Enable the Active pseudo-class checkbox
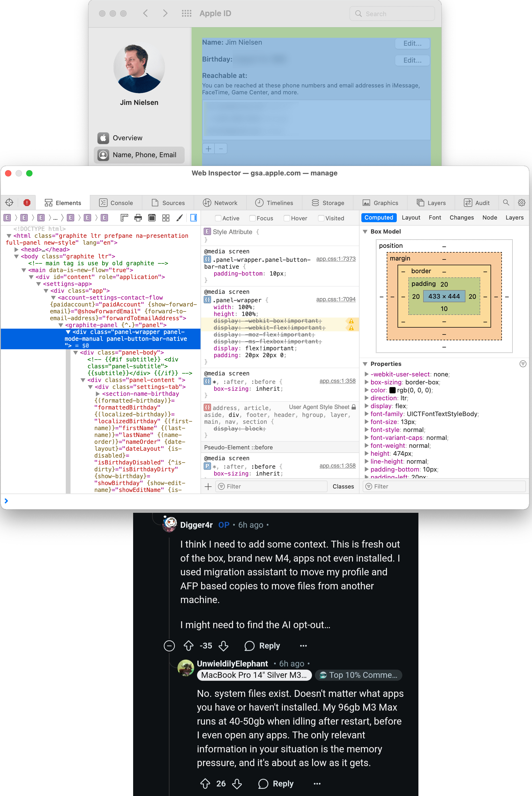This screenshot has height=796, width=532. pos(218,218)
